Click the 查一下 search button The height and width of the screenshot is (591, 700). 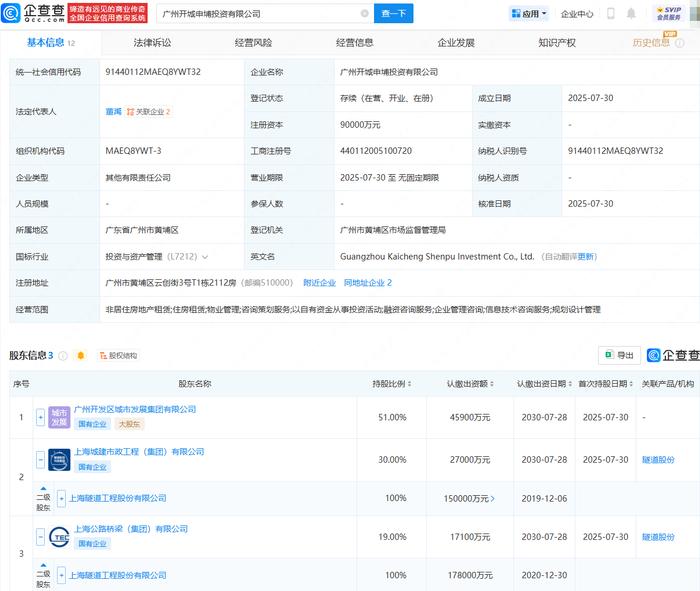pos(394,13)
